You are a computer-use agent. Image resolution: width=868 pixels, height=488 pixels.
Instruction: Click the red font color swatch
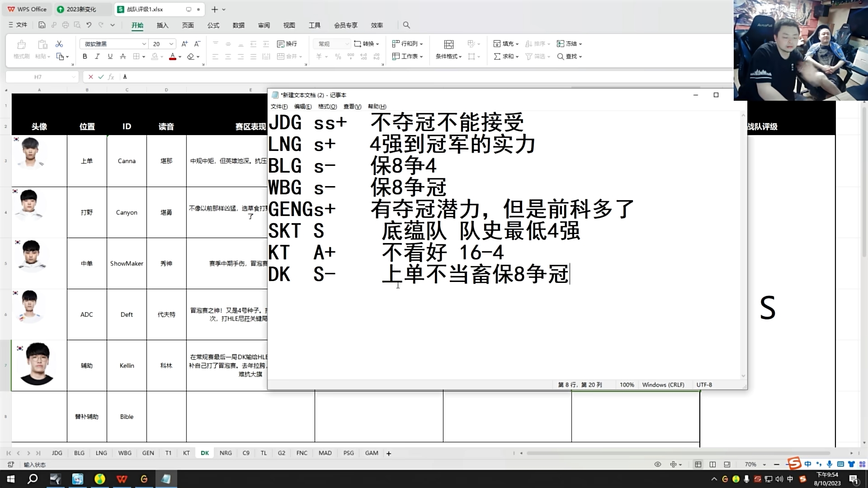(172, 56)
